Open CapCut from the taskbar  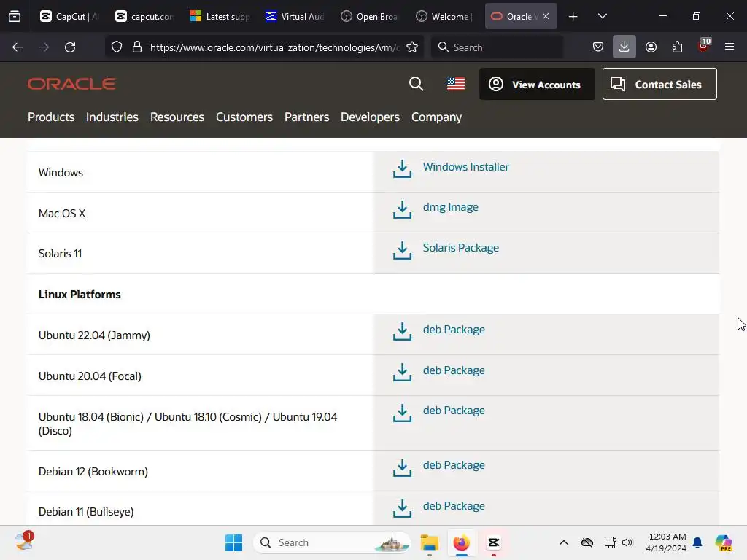point(494,542)
